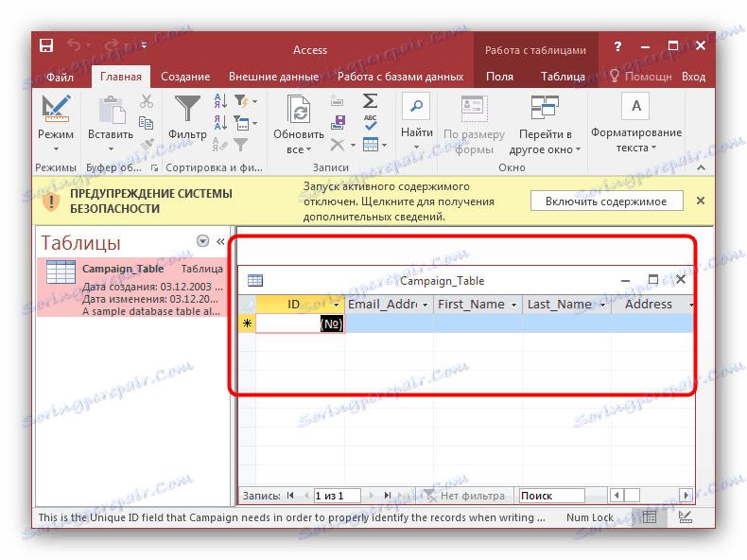Click the Copy icon in clipboard group

(147, 123)
